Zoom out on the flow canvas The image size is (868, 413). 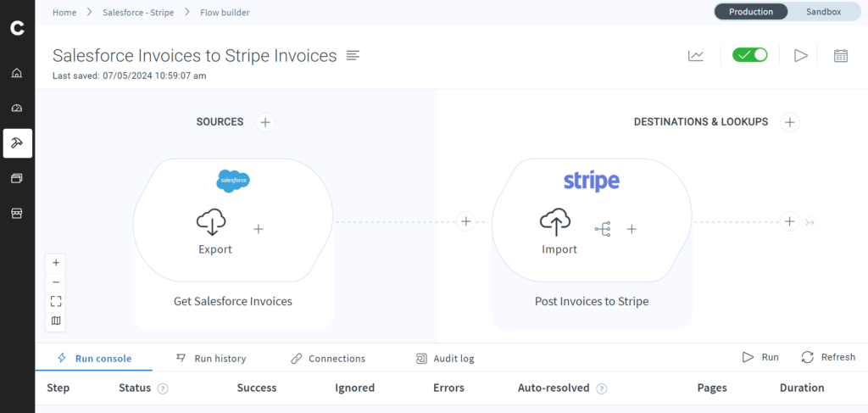(x=56, y=282)
